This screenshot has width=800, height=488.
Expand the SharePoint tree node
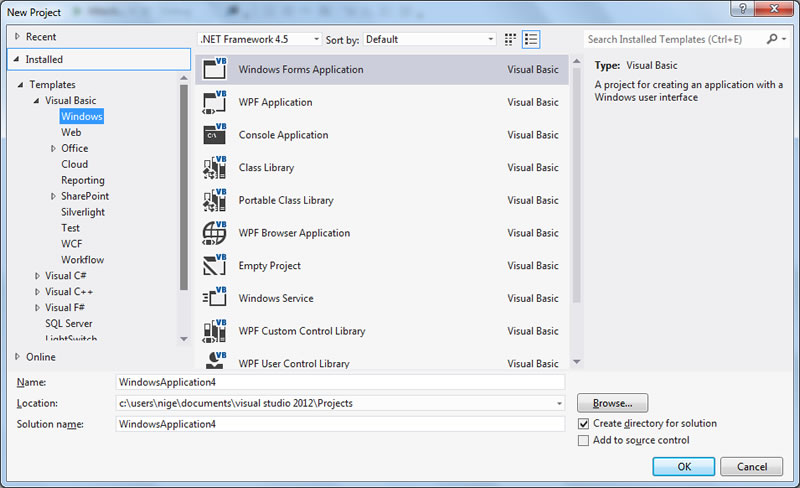(53, 196)
